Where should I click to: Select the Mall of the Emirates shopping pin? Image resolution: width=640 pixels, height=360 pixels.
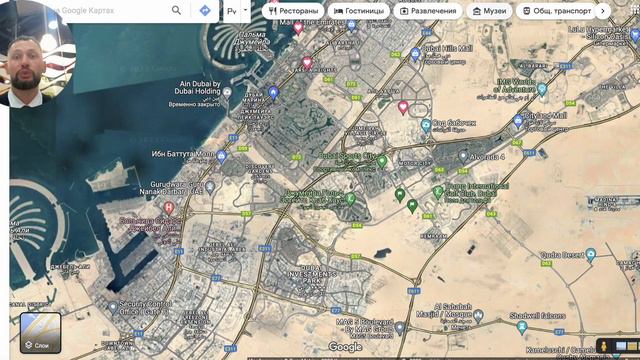click(x=351, y=25)
